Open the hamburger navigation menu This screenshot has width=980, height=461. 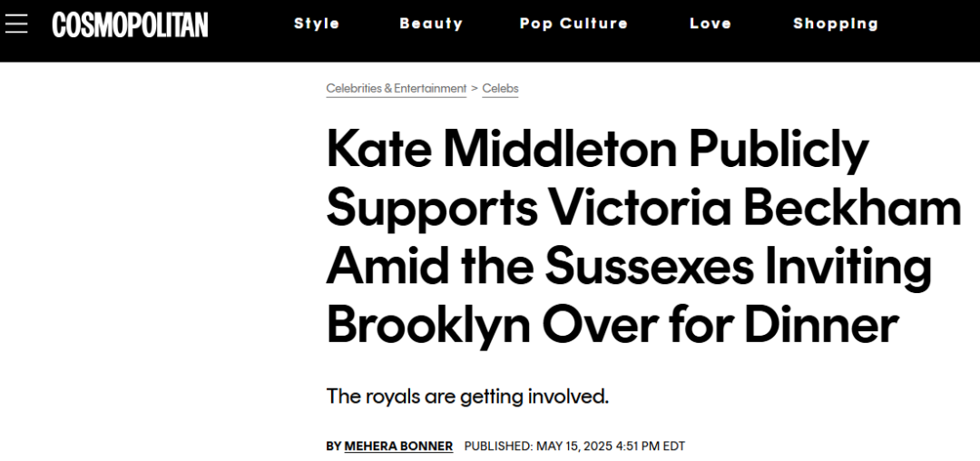[16, 24]
